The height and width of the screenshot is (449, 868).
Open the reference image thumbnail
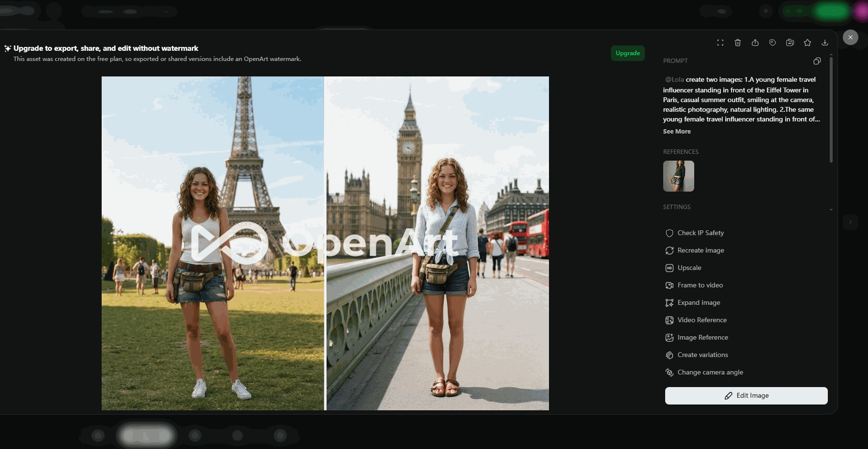tap(679, 176)
